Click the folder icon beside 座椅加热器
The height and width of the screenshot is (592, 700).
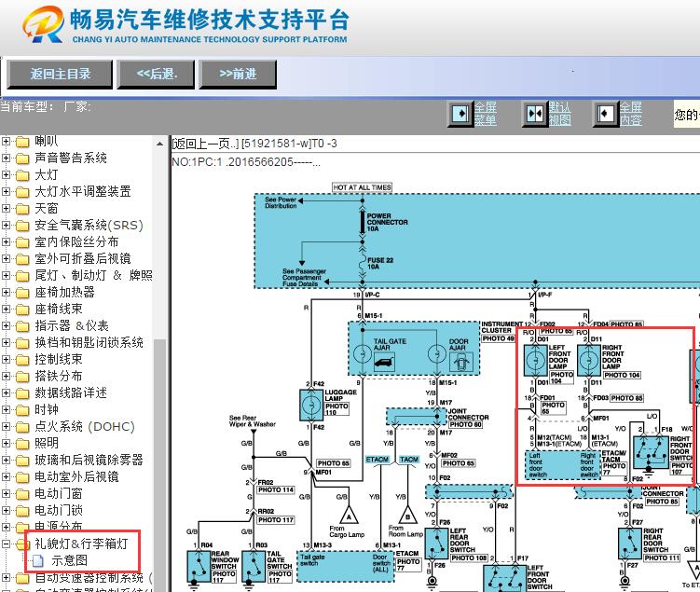tap(21, 293)
